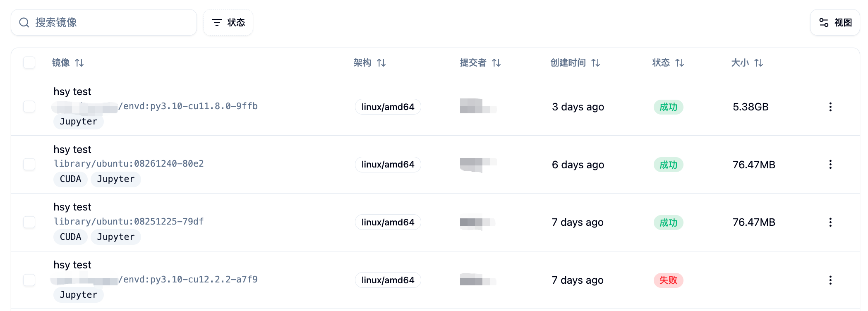Open row menu for ubuntu:08261240-80e2 image
The image size is (868, 311).
point(830,165)
